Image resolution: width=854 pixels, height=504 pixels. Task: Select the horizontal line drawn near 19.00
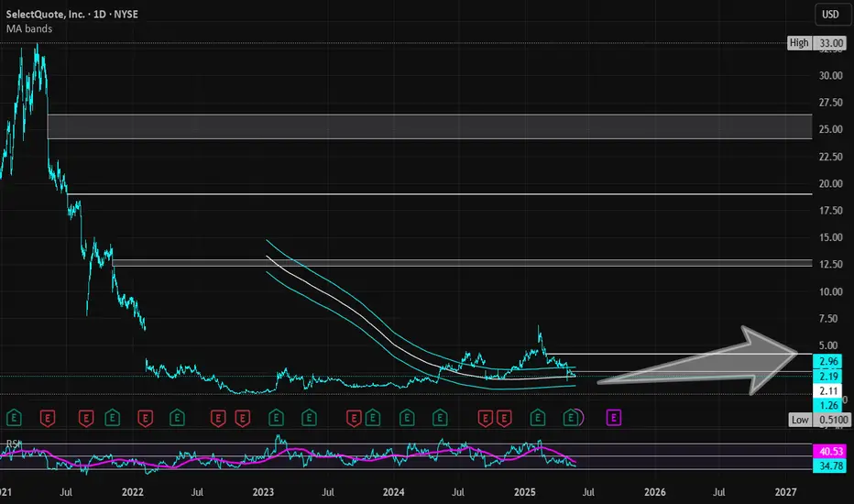(x=440, y=194)
